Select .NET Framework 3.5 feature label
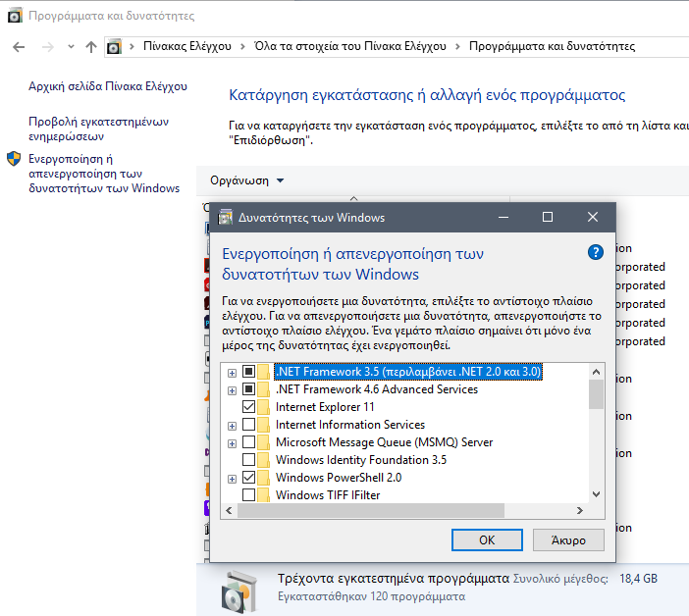 [408, 372]
